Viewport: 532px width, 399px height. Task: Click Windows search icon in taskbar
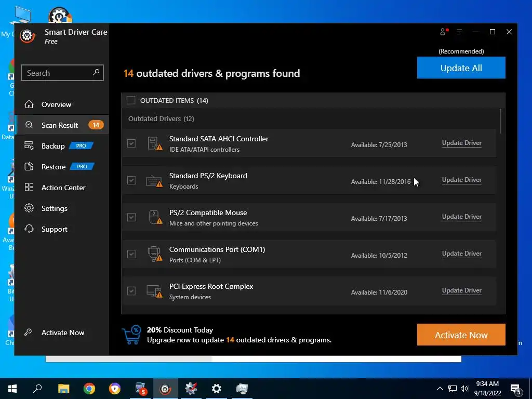37,388
